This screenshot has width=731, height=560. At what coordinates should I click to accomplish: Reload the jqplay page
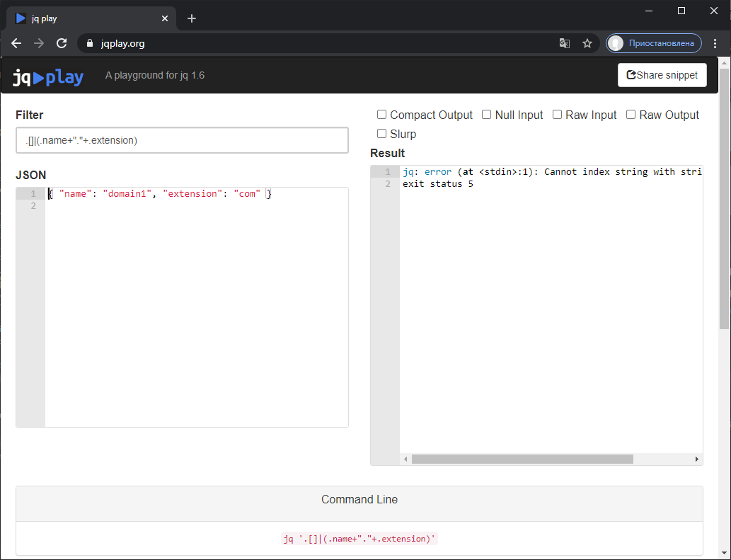pos(62,43)
